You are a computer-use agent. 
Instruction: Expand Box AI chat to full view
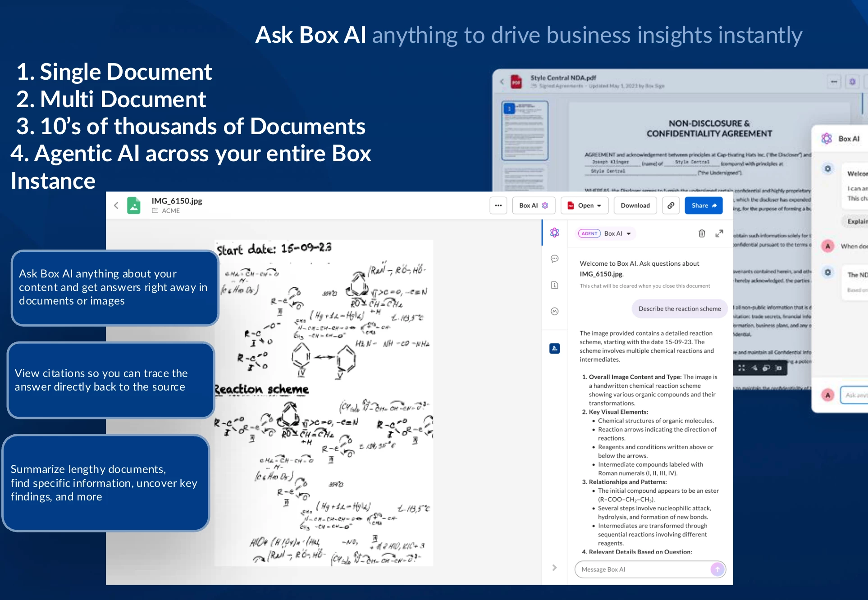719,233
